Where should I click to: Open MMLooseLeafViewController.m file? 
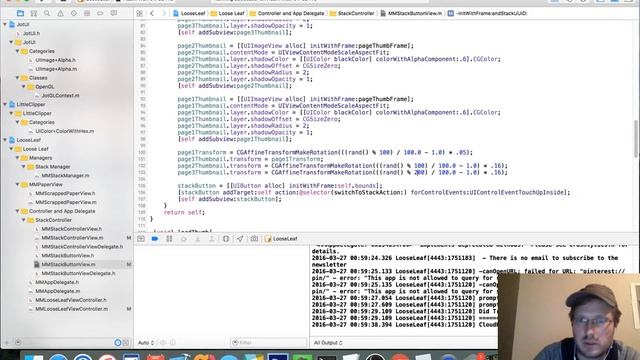(x=71, y=309)
